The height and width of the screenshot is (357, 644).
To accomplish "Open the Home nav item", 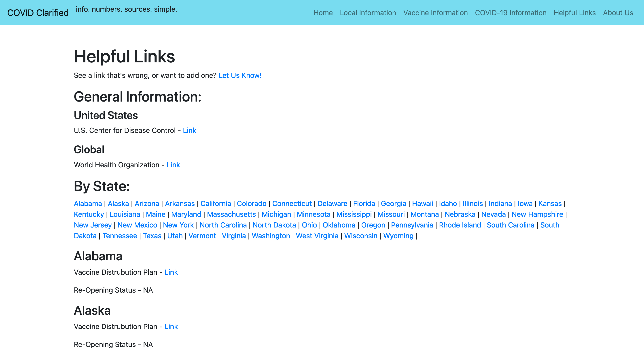I will (323, 13).
